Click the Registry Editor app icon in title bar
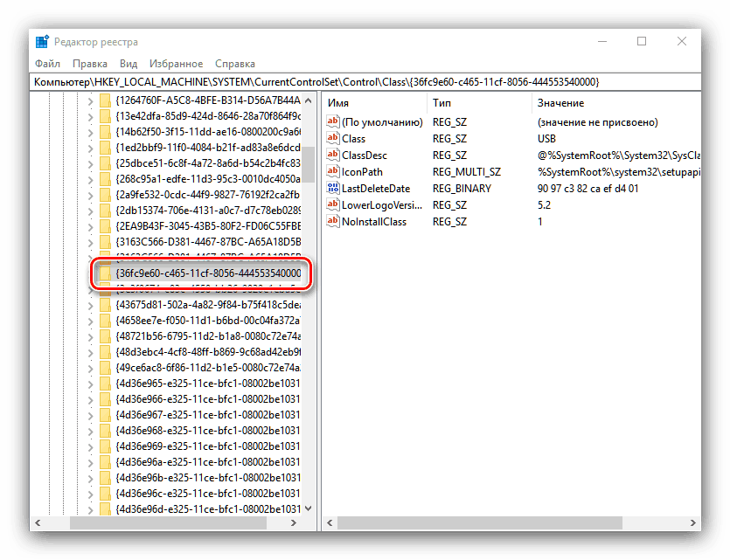730x560 pixels. pyautogui.click(x=42, y=41)
